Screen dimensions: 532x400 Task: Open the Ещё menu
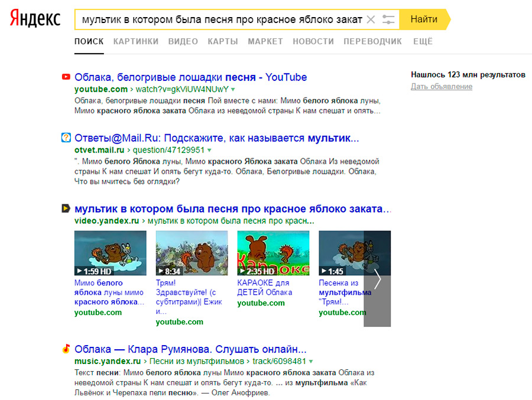click(x=423, y=41)
